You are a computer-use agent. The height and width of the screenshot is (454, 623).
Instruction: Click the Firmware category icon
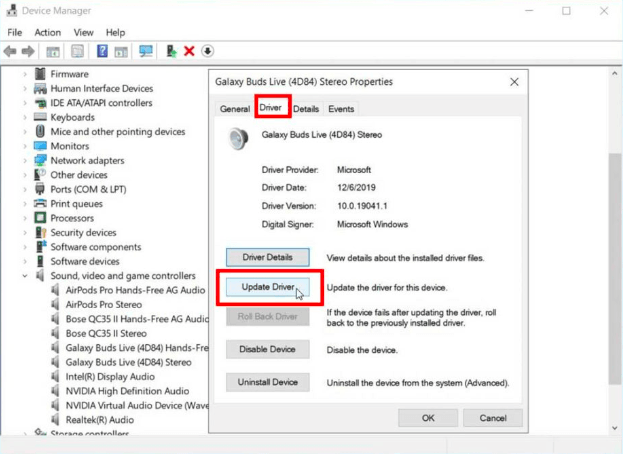pyautogui.click(x=40, y=74)
